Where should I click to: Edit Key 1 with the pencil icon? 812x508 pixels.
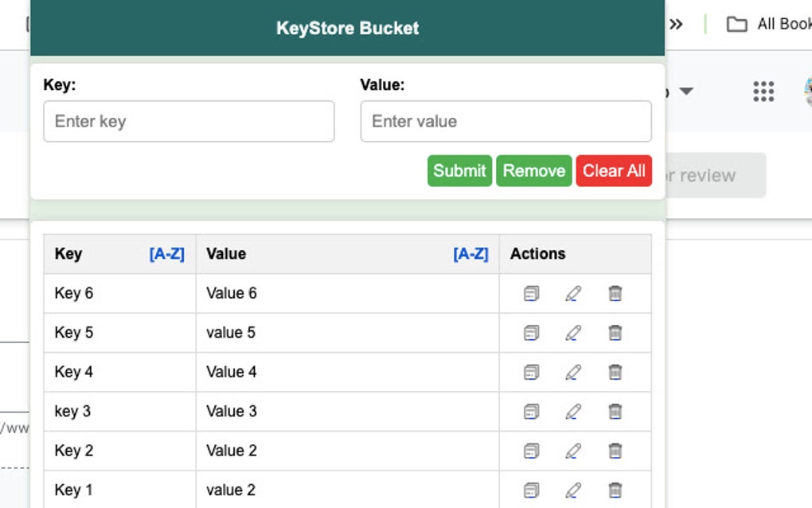pos(572,490)
